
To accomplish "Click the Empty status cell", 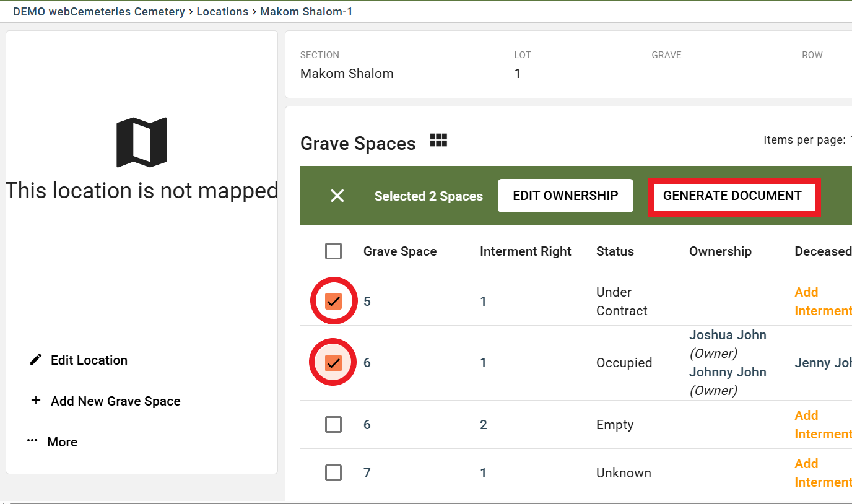I will (x=615, y=425).
